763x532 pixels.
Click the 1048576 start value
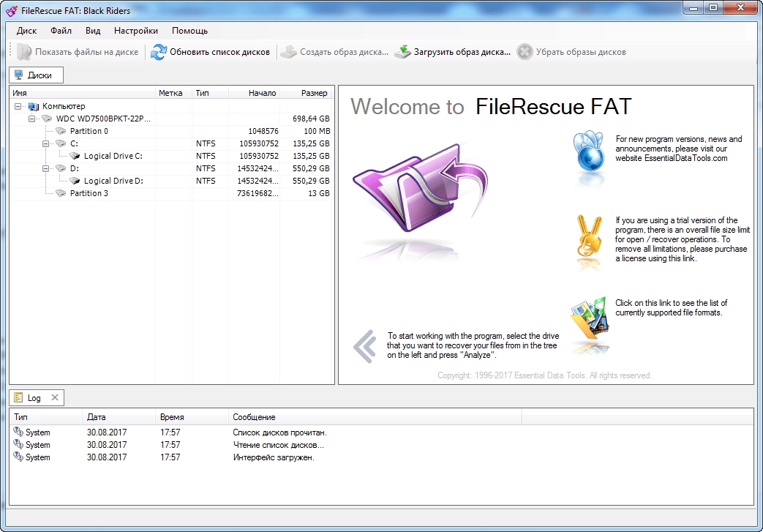coord(263,132)
